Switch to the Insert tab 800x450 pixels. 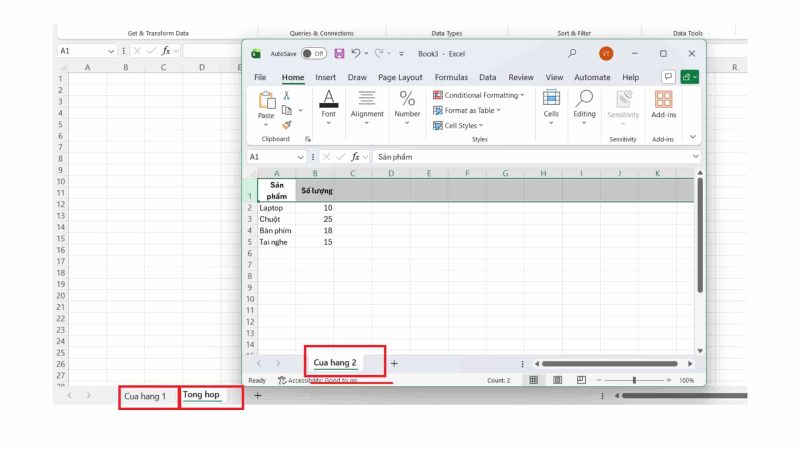(x=326, y=77)
